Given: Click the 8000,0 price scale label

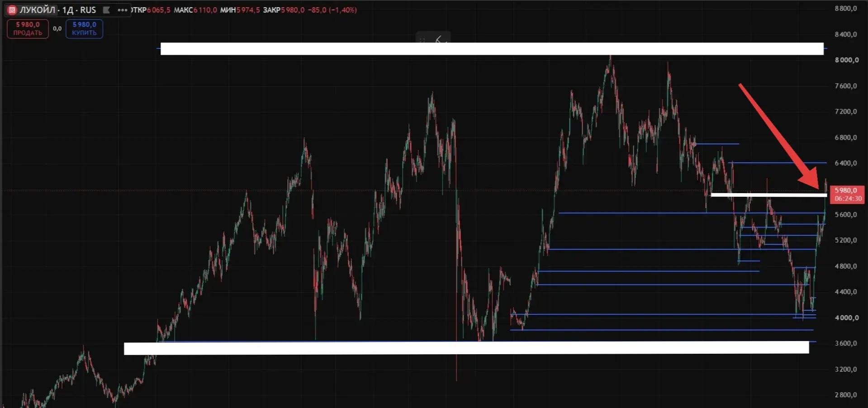Looking at the screenshot, I should click(846, 60).
